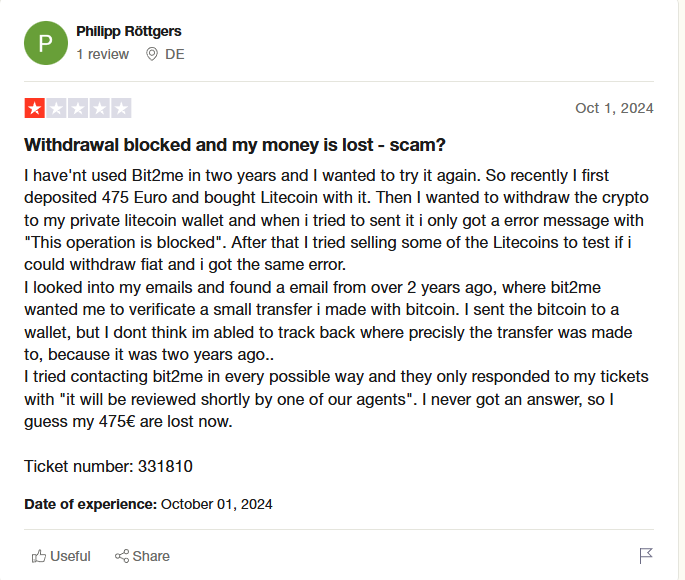Click the second grey star
This screenshot has height=580, width=685.
(x=56, y=108)
